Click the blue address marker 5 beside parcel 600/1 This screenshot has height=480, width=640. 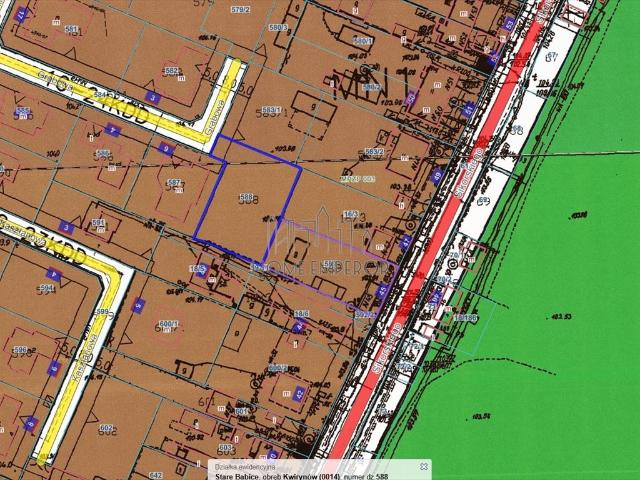(138, 305)
